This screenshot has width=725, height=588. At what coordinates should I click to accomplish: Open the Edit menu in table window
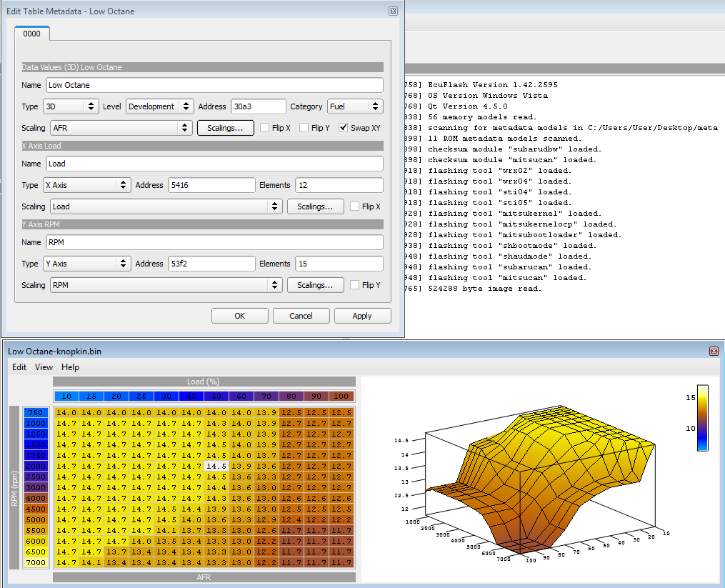point(19,367)
